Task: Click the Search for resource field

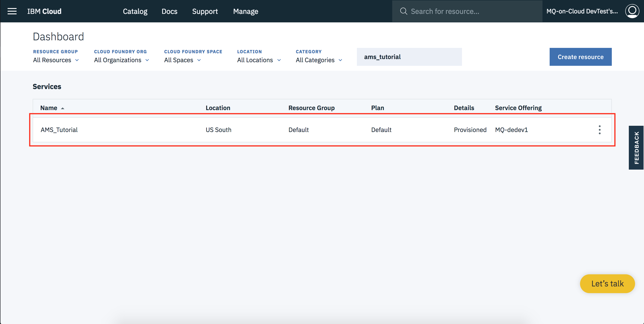Action: 467,11
